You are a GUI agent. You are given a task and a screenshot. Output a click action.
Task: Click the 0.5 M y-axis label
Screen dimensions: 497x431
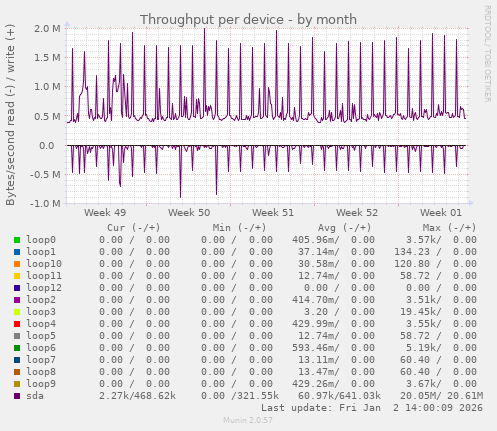[x=47, y=116]
